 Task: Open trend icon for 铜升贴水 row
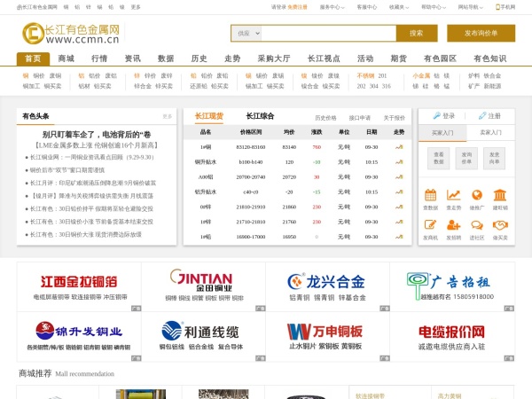tap(399, 162)
